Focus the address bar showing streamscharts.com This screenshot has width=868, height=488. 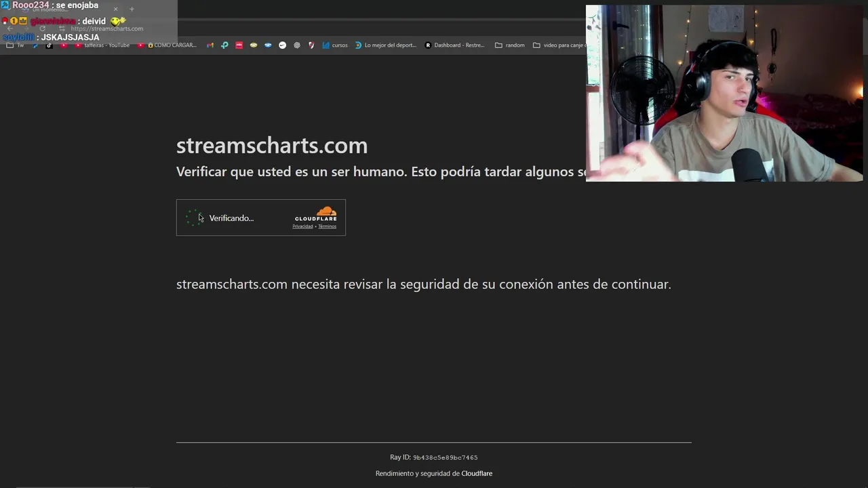click(x=107, y=28)
